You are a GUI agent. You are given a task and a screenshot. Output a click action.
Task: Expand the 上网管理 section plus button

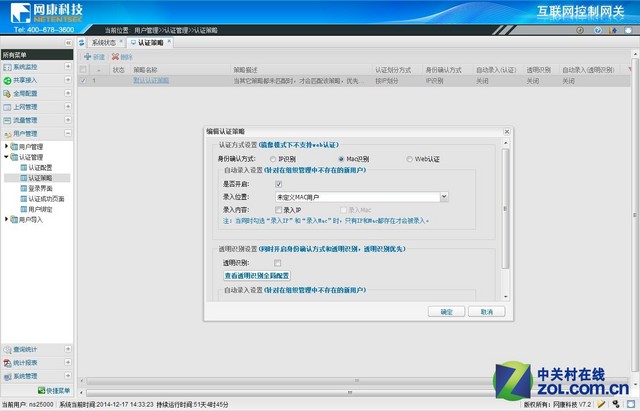tap(68, 107)
